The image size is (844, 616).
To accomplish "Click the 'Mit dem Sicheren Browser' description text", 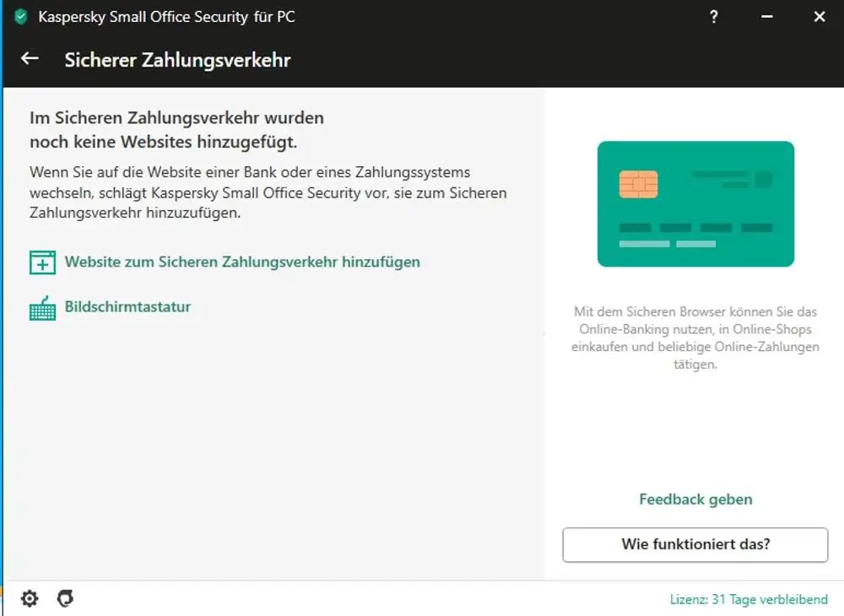I will coord(695,338).
